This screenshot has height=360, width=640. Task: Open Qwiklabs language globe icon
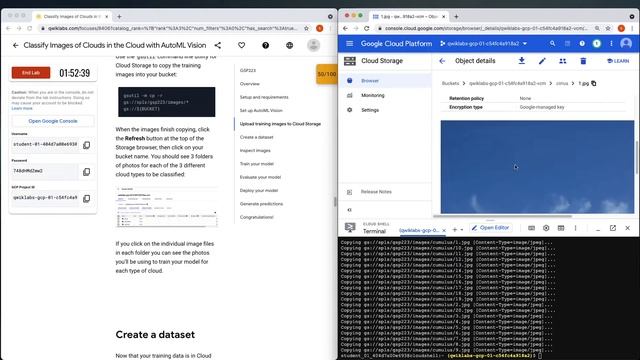click(289, 45)
